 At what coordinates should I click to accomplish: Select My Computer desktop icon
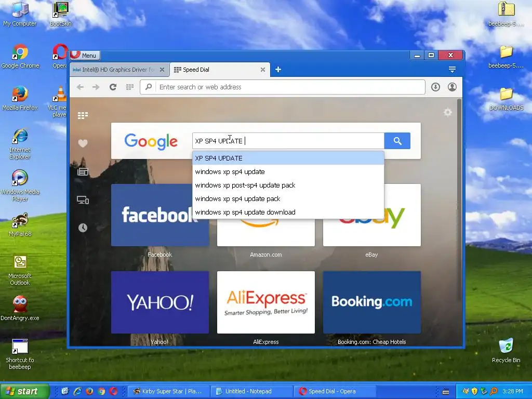click(20, 15)
